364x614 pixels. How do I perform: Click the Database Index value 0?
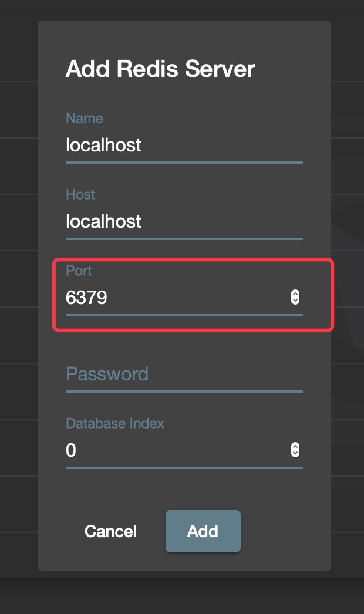point(72,450)
